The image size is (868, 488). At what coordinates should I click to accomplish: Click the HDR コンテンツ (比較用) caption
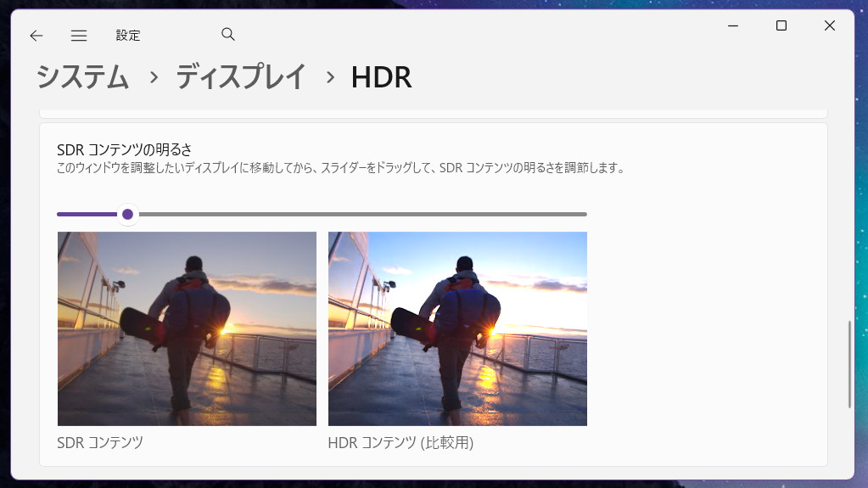point(400,443)
